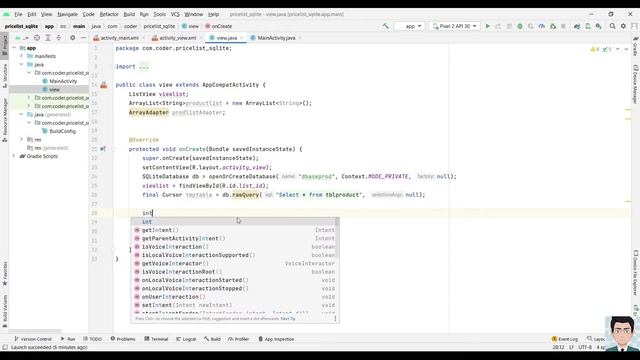
Task: Toggle the Structure side tool window
Action: 4,76
